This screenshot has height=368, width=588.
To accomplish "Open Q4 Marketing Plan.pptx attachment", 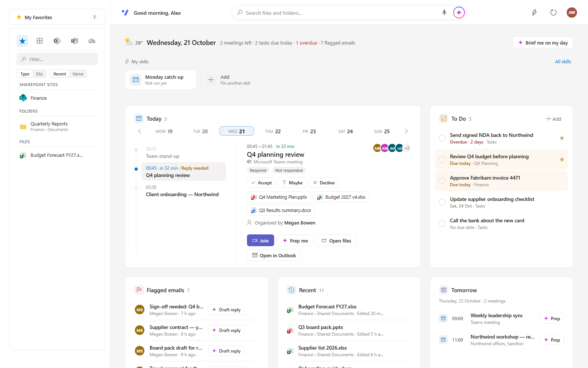I will 279,197.
